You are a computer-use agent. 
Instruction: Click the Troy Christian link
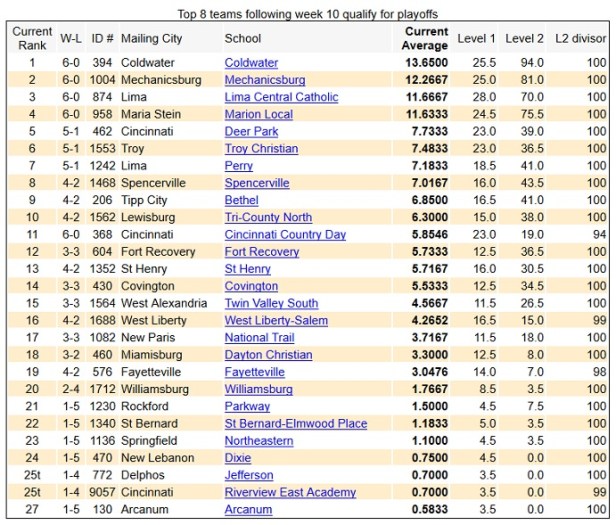[261, 148]
